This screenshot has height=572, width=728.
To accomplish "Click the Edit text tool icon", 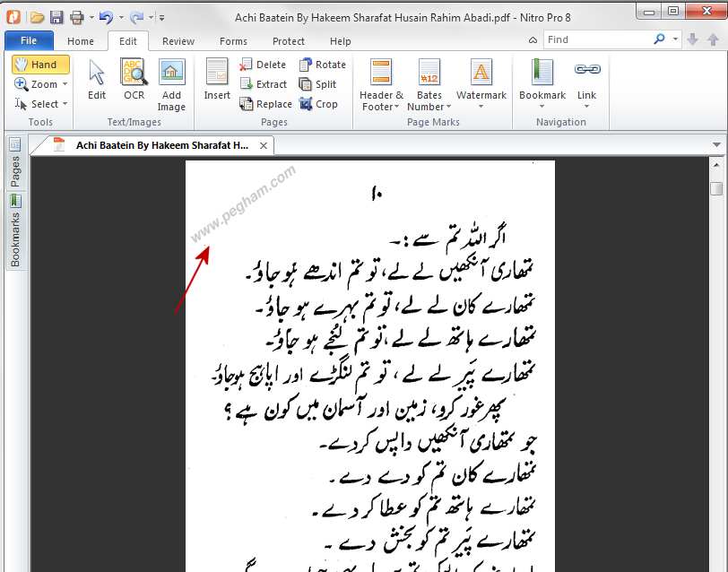I will pyautogui.click(x=97, y=74).
